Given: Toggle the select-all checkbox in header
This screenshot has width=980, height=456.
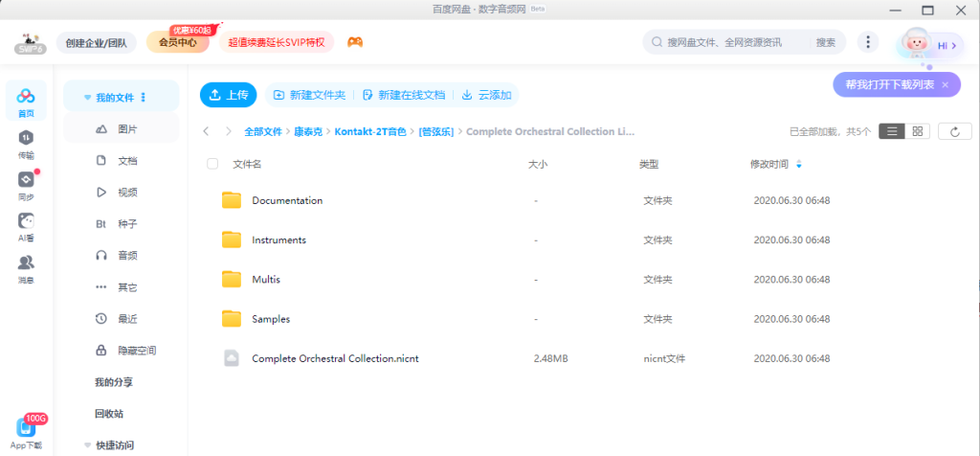Looking at the screenshot, I should pos(212,164).
